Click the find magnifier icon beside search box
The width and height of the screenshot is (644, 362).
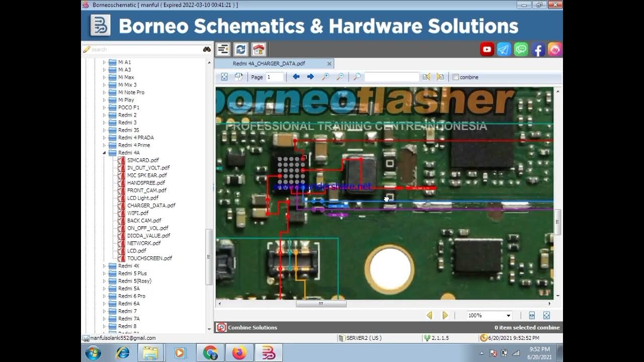click(x=357, y=77)
